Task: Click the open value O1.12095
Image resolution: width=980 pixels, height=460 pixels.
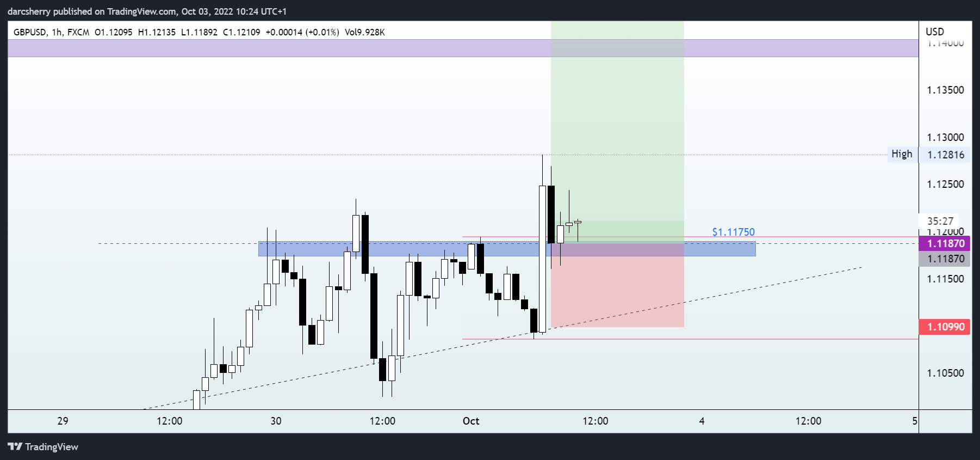Action: pos(114,32)
